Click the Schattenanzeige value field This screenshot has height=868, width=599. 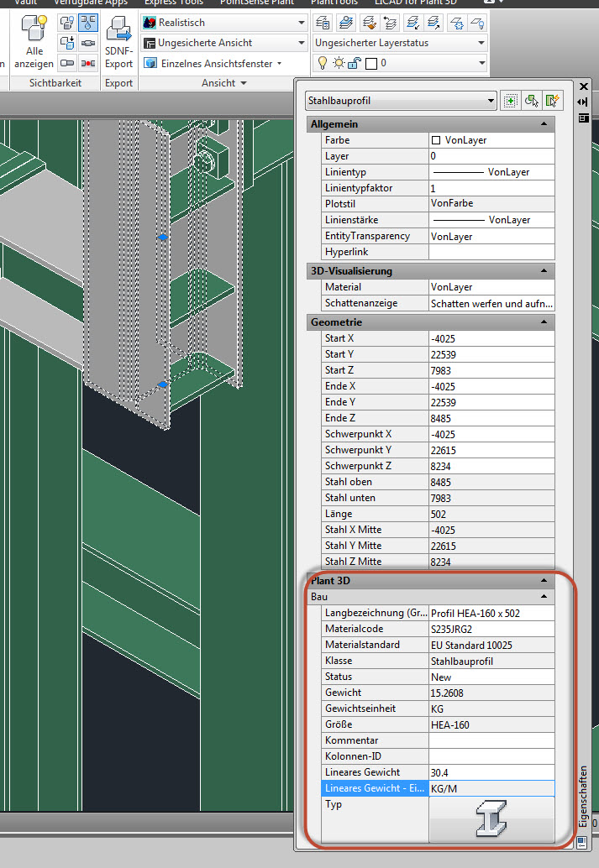pos(491,303)
